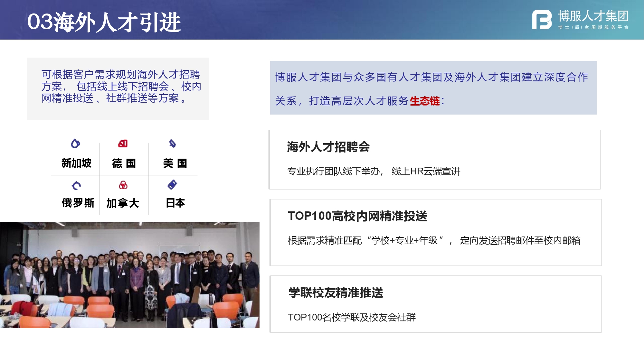Click the 博服人才集团 company name text
The height and width of the screenshot is (362, 644).
click(593, 16)
